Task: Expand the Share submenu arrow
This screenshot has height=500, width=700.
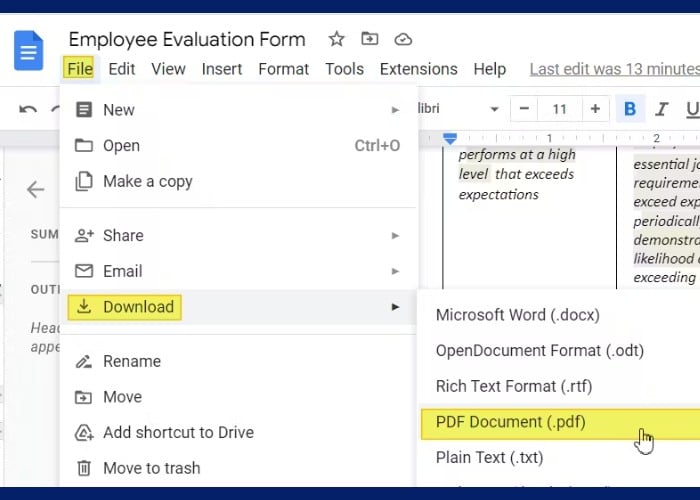Action: click(395, 235)
